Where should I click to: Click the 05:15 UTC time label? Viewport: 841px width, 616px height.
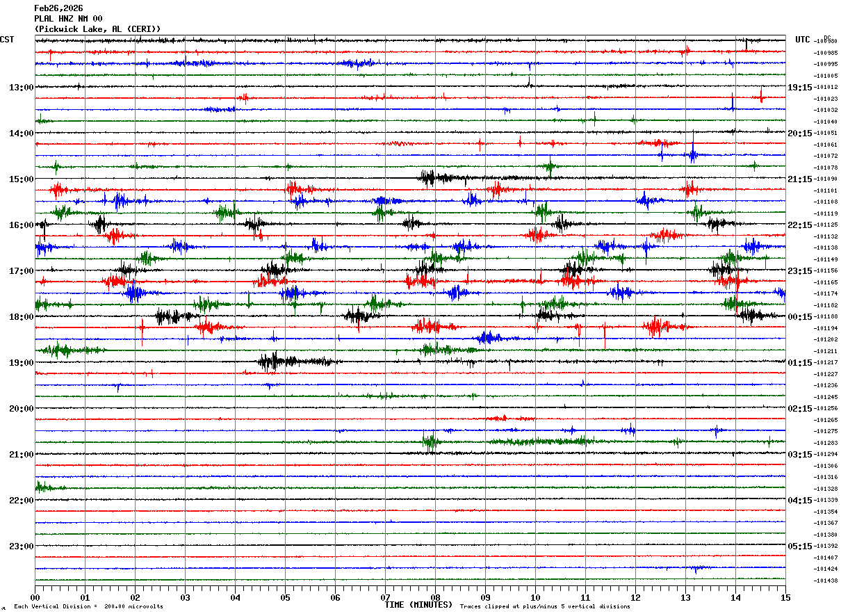tap(799, 546)
